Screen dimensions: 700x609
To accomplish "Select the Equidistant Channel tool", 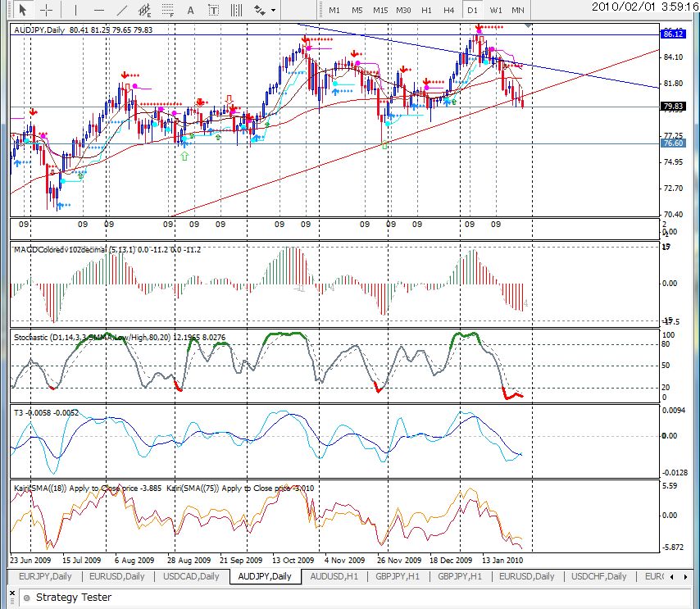I will click(144, 9).
